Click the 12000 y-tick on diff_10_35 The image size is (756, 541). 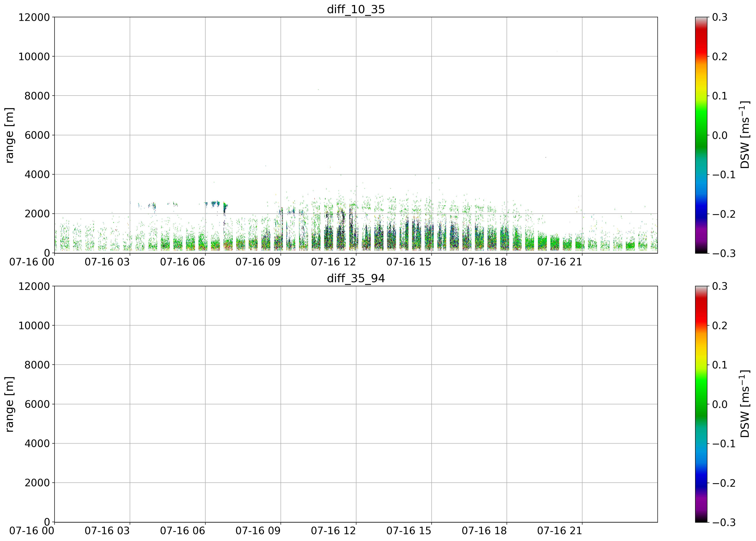(34, 17)
